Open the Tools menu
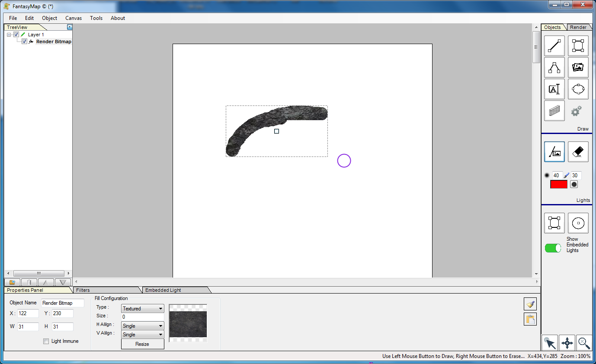The image size is (596, 364). [x=96, y=18]
